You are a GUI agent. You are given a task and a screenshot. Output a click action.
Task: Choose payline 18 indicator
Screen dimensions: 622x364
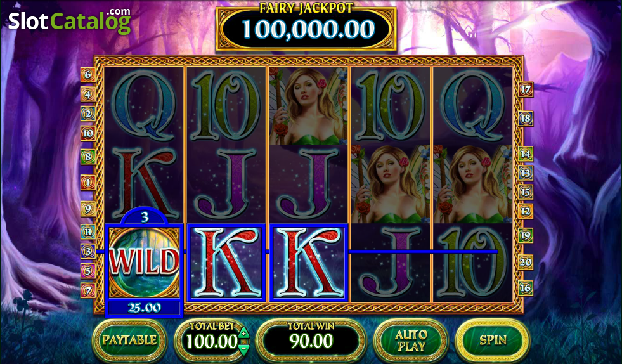pyautogui.click(x=525, y=118)
